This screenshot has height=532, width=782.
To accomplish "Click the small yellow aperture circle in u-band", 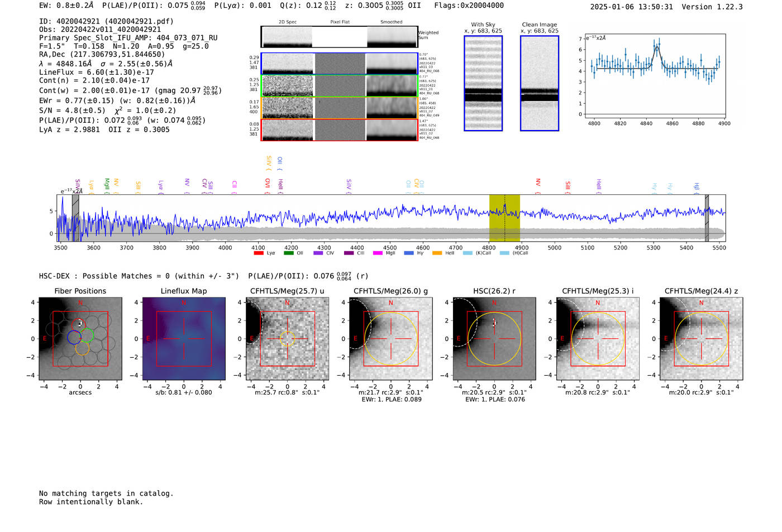I will [287, 338].
